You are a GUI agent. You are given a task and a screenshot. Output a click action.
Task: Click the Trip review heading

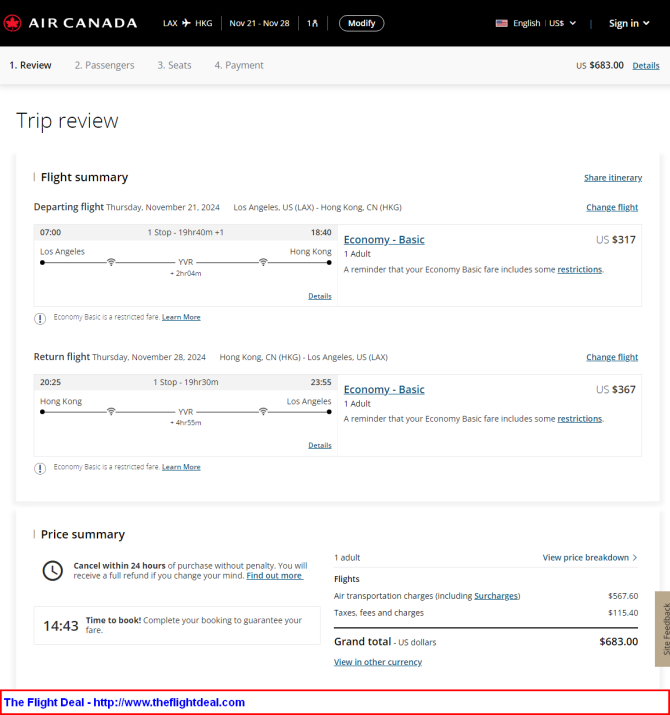(x=67, y=121)
